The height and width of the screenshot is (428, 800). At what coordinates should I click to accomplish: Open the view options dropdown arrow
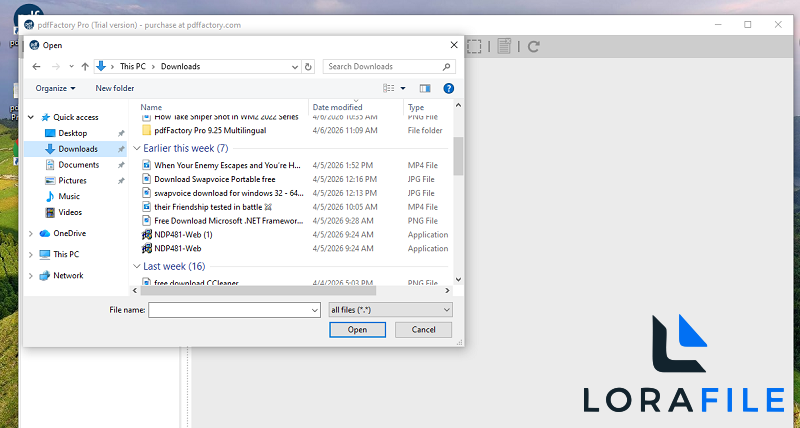point(403,88)
